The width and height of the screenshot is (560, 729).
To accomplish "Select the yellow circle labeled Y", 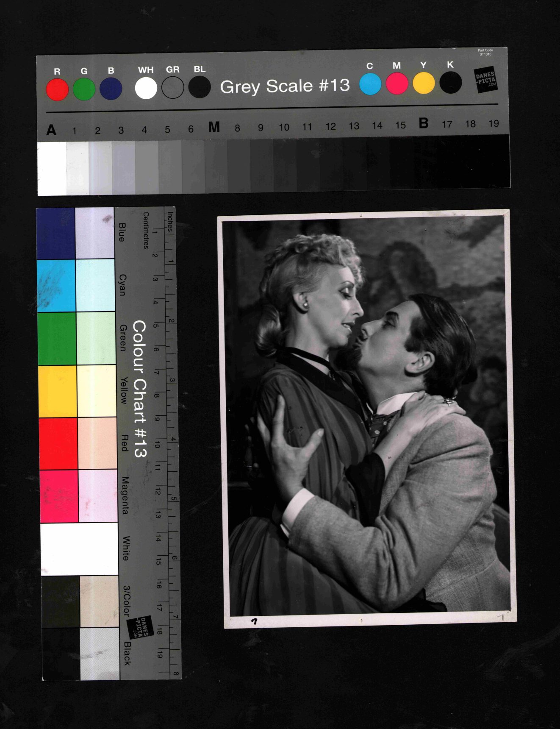I will [424, 83].
